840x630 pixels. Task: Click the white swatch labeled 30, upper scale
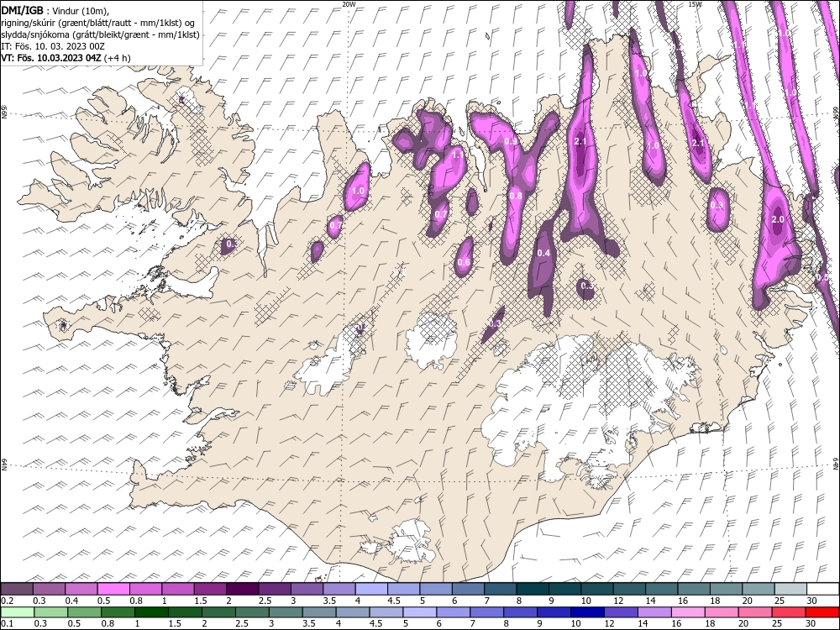(823, 590)
